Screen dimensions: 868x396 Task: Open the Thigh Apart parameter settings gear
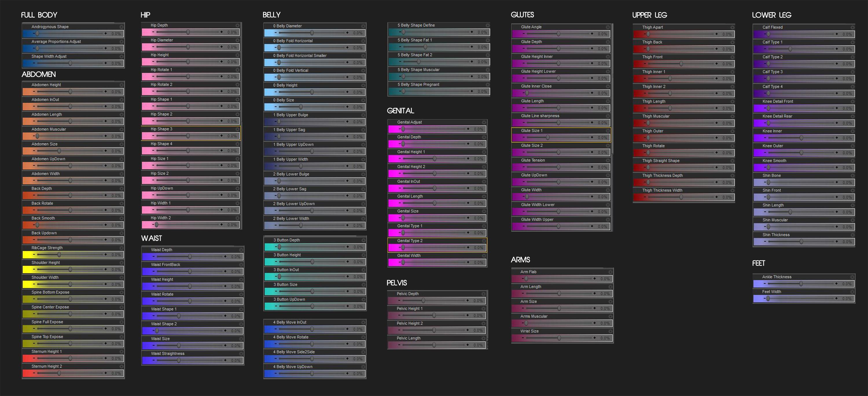733,27
